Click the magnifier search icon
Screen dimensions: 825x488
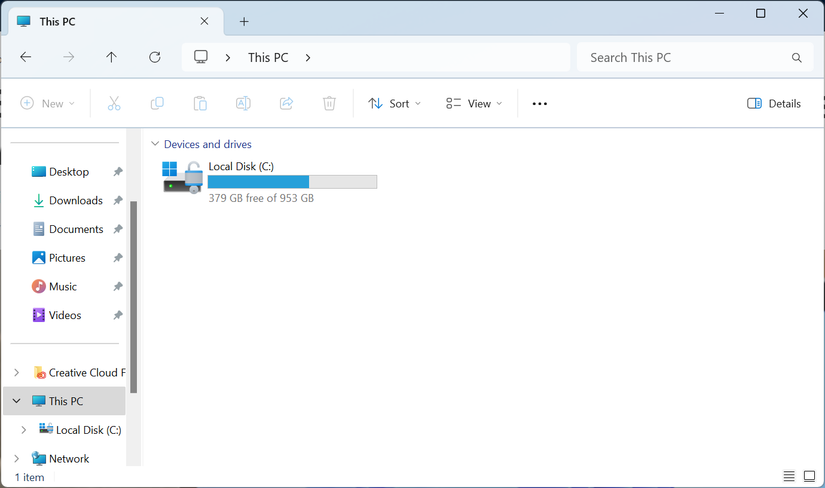[797, 57]
